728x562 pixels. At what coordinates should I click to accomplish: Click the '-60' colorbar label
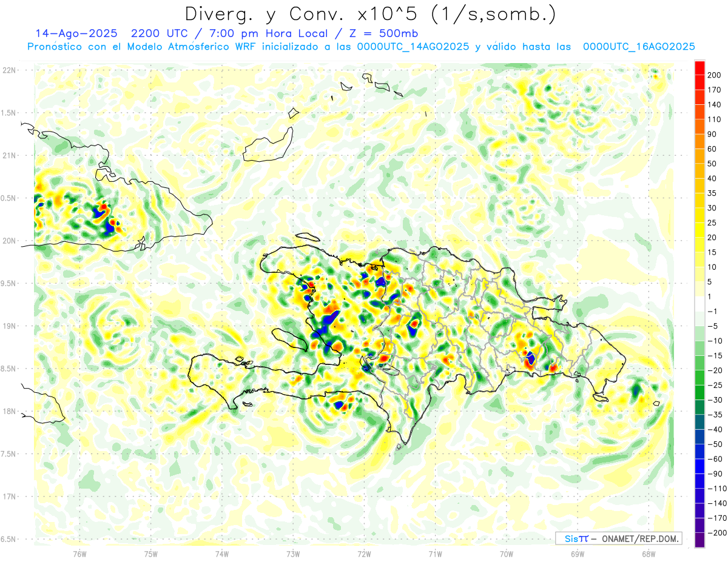(x=716, y=459)
